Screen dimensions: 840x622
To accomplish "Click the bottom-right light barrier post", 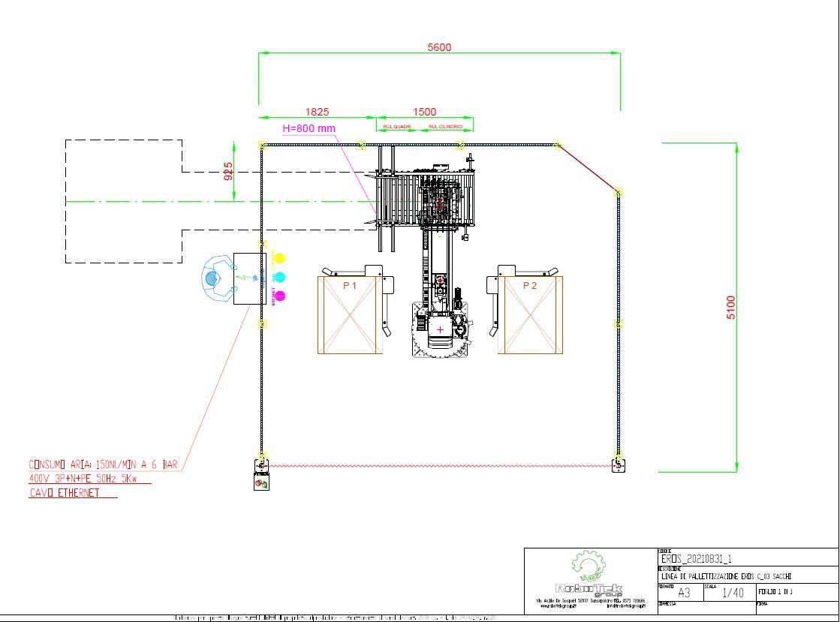I will click(x=619, y=465).
